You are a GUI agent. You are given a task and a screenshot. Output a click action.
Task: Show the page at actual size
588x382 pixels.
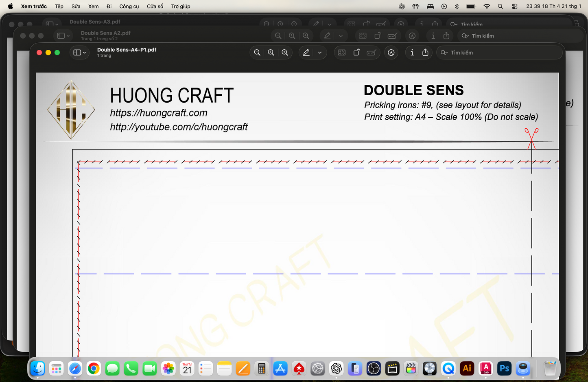click(x=271, y=52)
